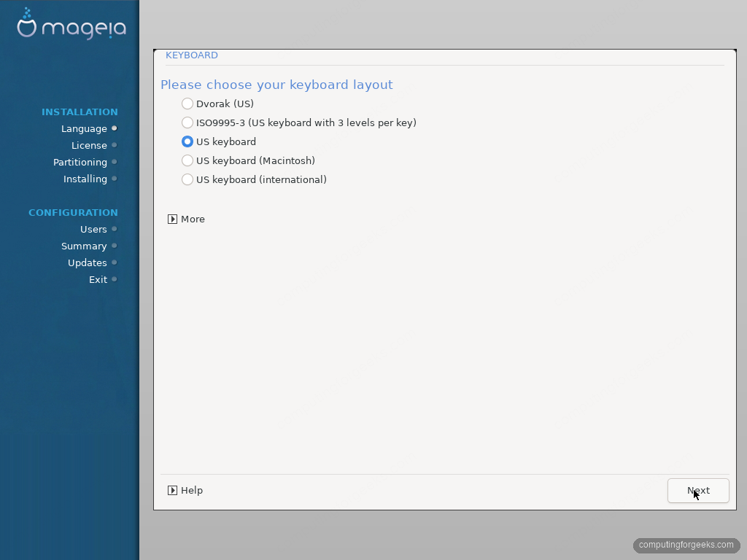Click the Language step in sidebar

click(x=84, y=129)
